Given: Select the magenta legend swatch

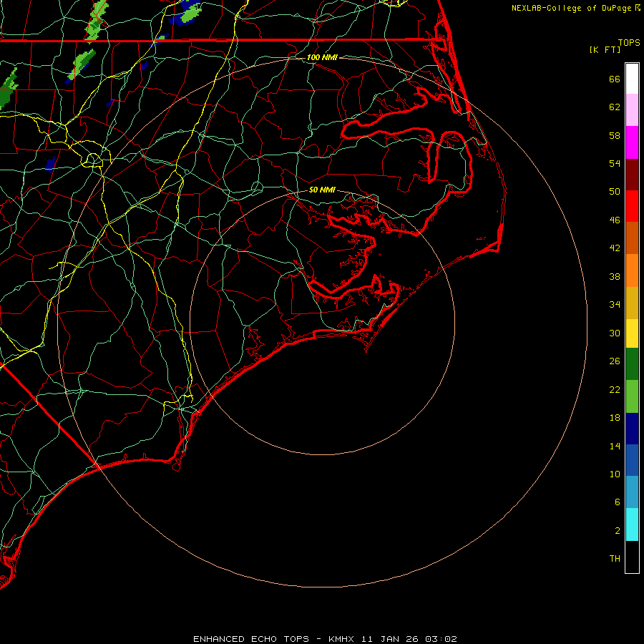Looking at the screenshot, I should point(632,142).
